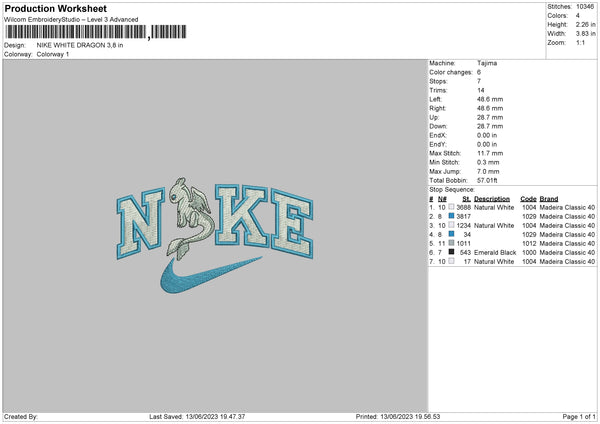Click the Description column header
The width and height of the screenshot is (600, 424).
tap(492, 199)
